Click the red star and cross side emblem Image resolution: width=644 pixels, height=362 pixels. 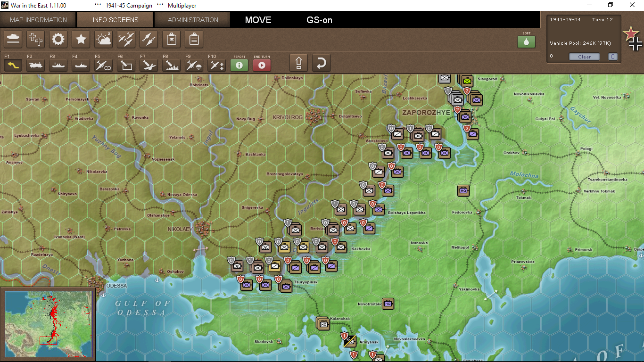tap(632, 38)
